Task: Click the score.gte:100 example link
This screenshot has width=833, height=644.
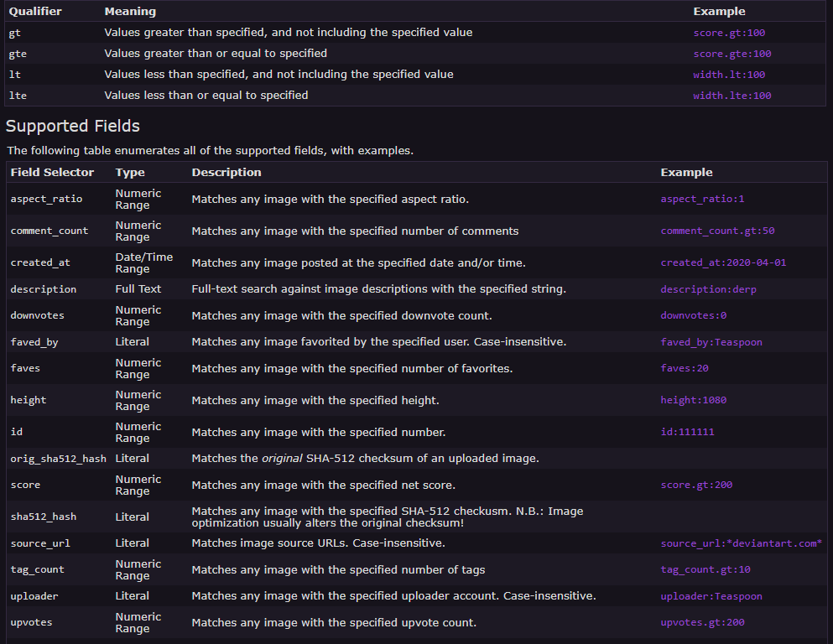Action: (x=731, y=54)
